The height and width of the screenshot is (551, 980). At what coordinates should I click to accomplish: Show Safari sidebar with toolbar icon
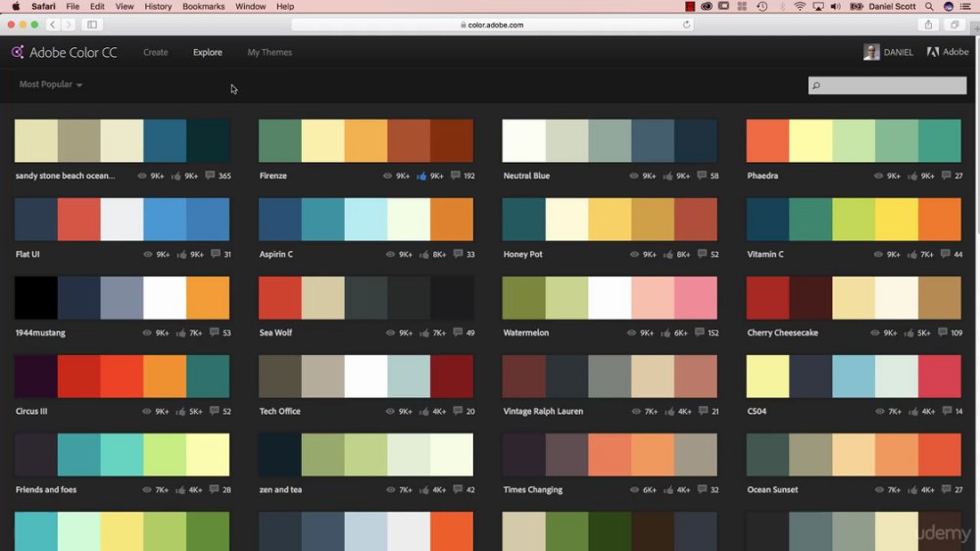(92, 25)
